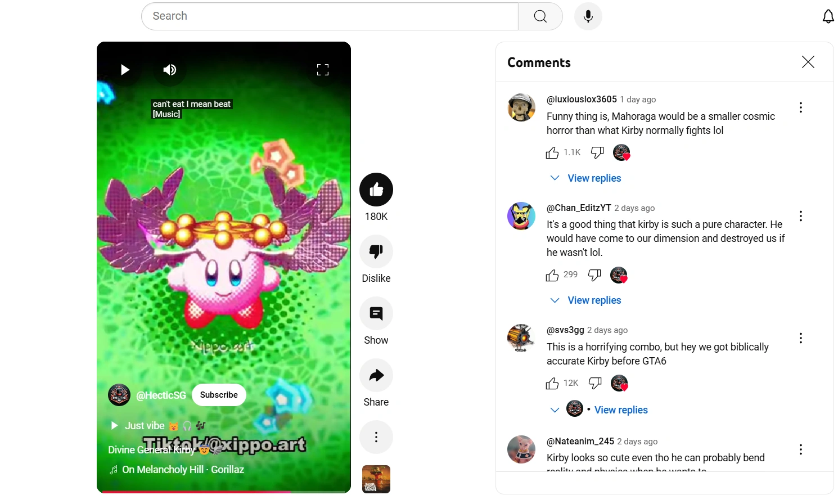Image resolution: width=838 pixels, height=504 pixels.
Task: Expand replies under Chan_EditzYT comment
Action: (586, 300)
